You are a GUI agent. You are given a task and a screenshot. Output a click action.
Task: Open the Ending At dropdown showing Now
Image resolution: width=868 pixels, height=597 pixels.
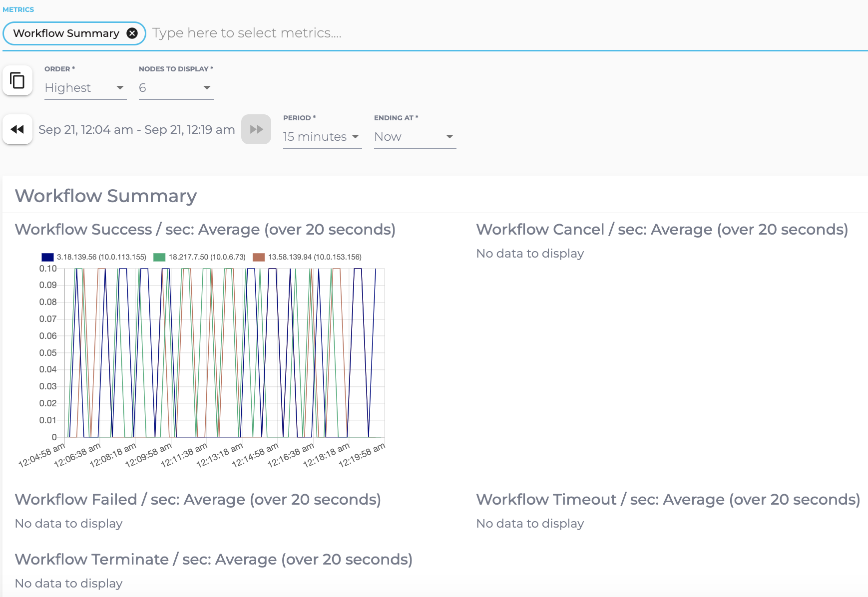tap(415, 137)
